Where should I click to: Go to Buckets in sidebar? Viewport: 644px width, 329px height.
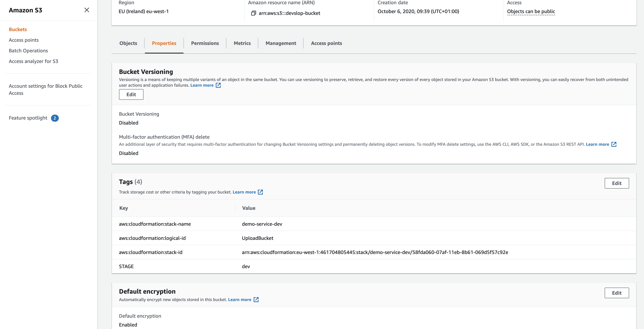pos(18,30)
